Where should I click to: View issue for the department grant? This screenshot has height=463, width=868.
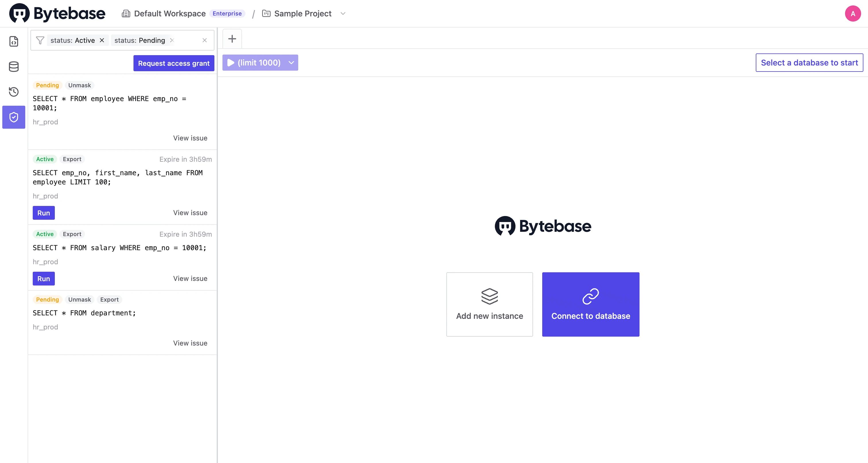tap(190, 343)
